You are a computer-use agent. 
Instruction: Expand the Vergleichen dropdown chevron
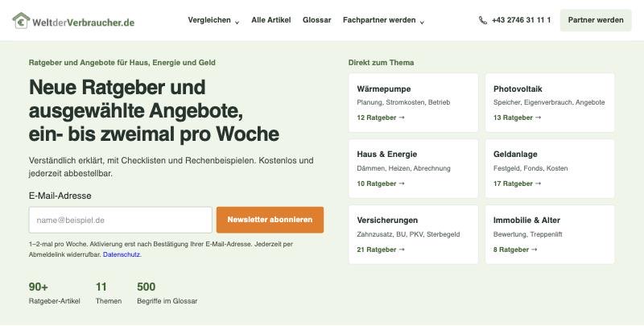click(237, 23)
